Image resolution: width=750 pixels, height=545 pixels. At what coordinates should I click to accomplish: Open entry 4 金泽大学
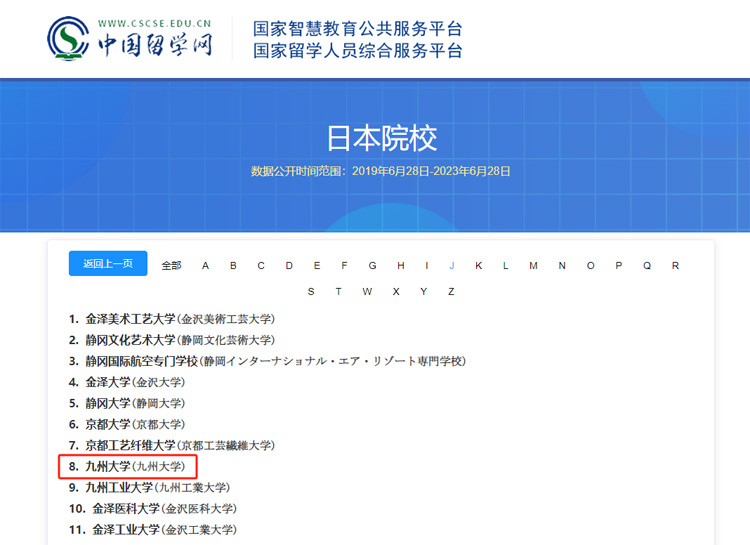(127, 382)
